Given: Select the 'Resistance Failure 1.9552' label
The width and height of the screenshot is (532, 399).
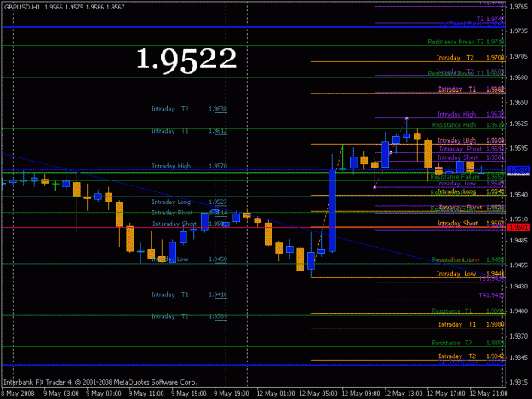Looking at the screenshot, I should (x=467, y=177).
